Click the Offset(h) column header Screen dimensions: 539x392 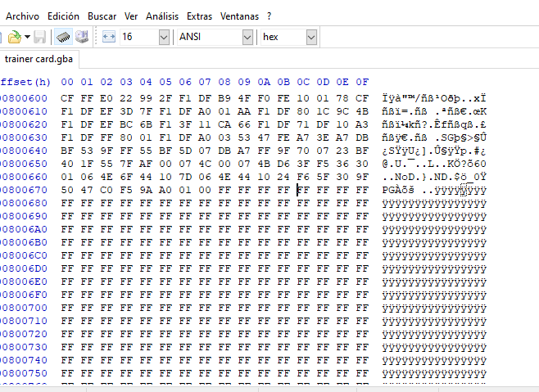point(25,82)
